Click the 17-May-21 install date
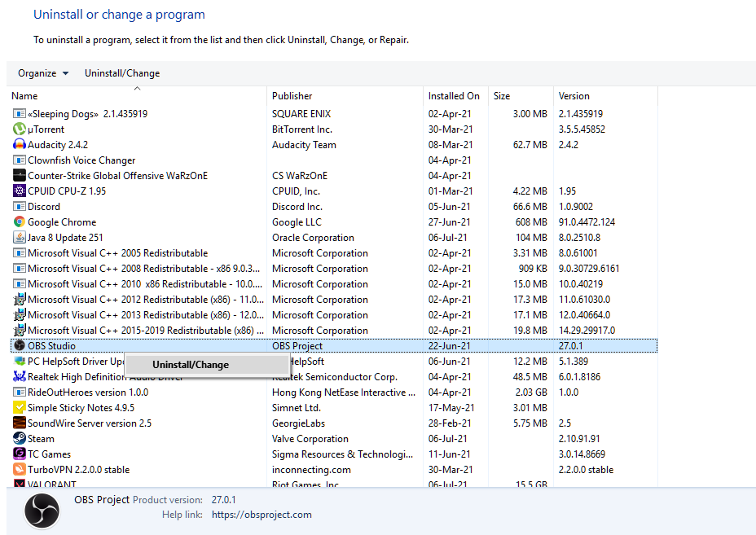 451,408
